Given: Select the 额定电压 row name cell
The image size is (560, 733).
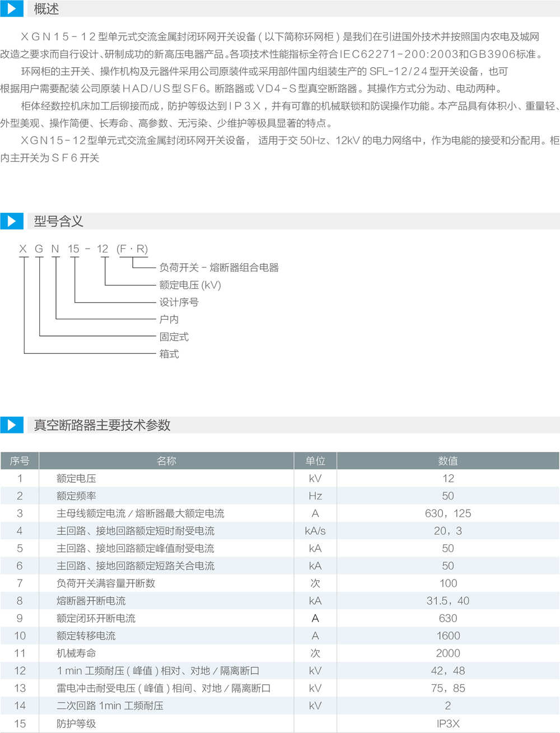Looking at the screenshot, I should pyautogui.click(x=76, y=478).
